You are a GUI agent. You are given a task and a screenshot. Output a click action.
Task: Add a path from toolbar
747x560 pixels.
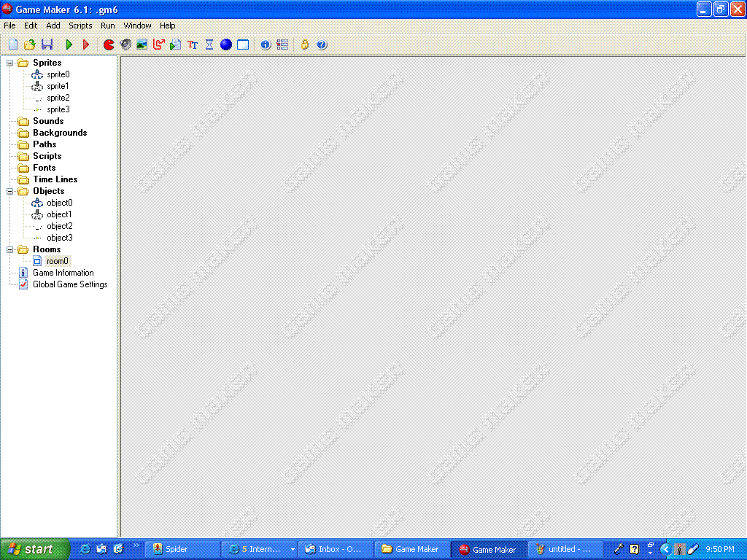158,44
